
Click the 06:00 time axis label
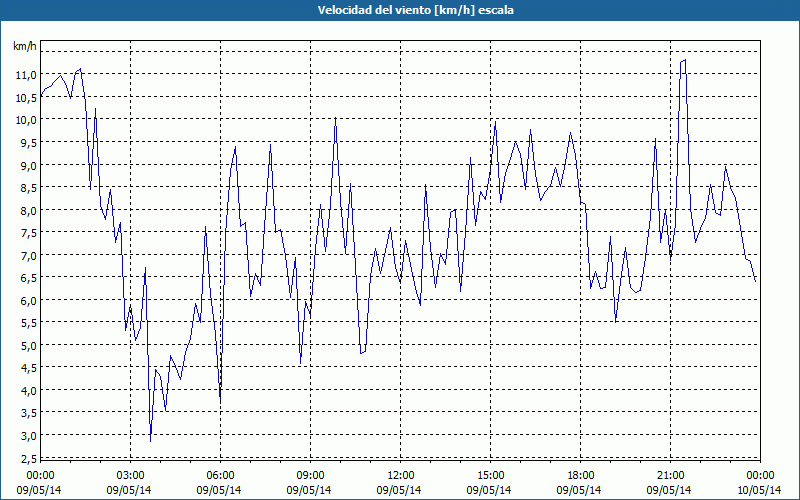pyautogui.click(x=220, y=476)
